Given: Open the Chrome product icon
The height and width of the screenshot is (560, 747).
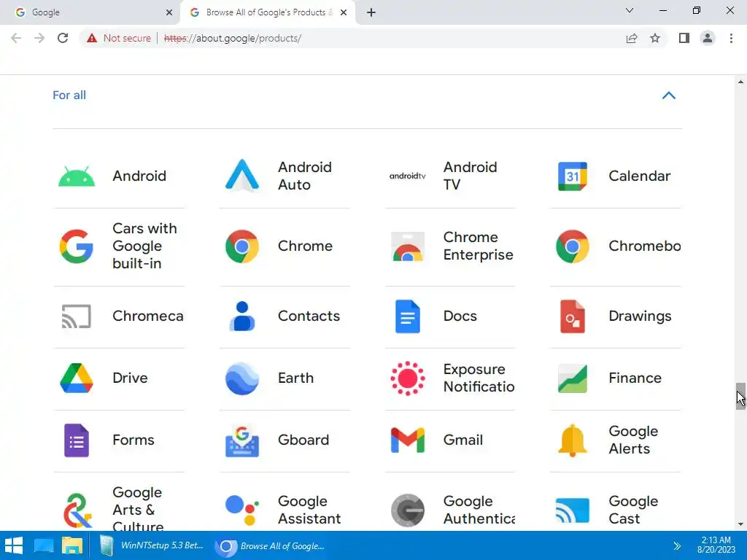Looking at the screenshot, I should click(x=242, y=246).
